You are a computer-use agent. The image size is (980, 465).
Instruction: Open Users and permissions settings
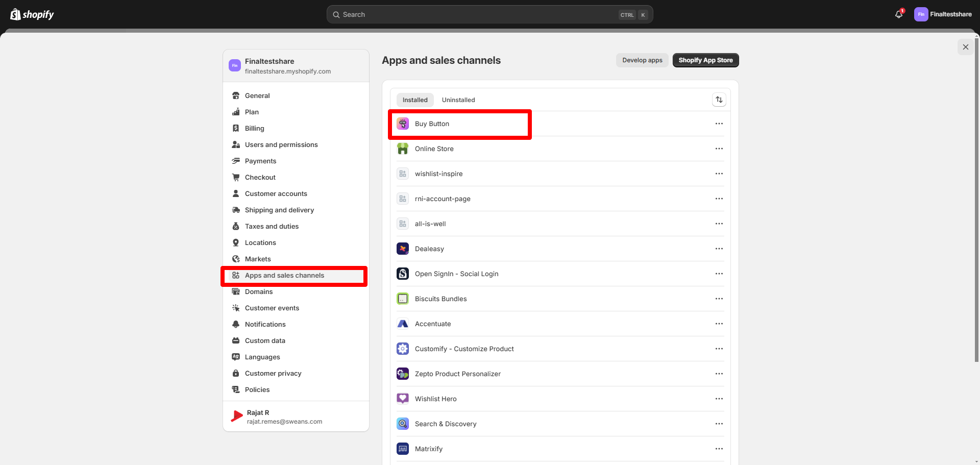coord(296,144)
